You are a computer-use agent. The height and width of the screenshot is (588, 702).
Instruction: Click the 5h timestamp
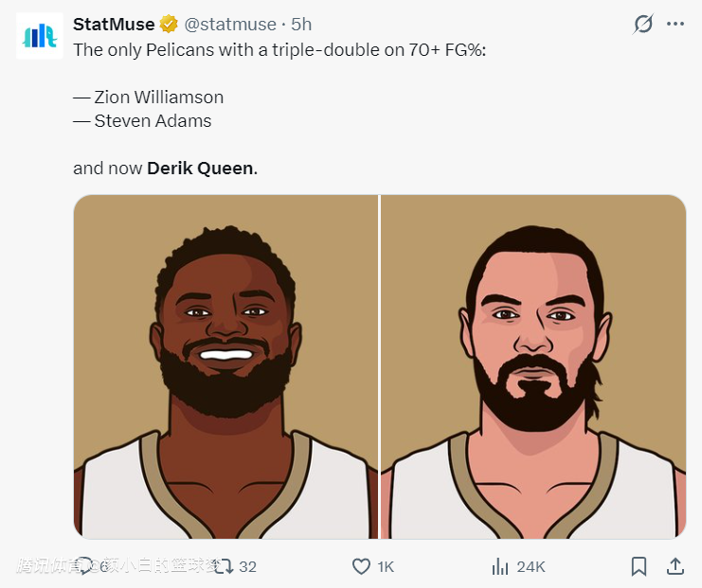click(301, 25)
